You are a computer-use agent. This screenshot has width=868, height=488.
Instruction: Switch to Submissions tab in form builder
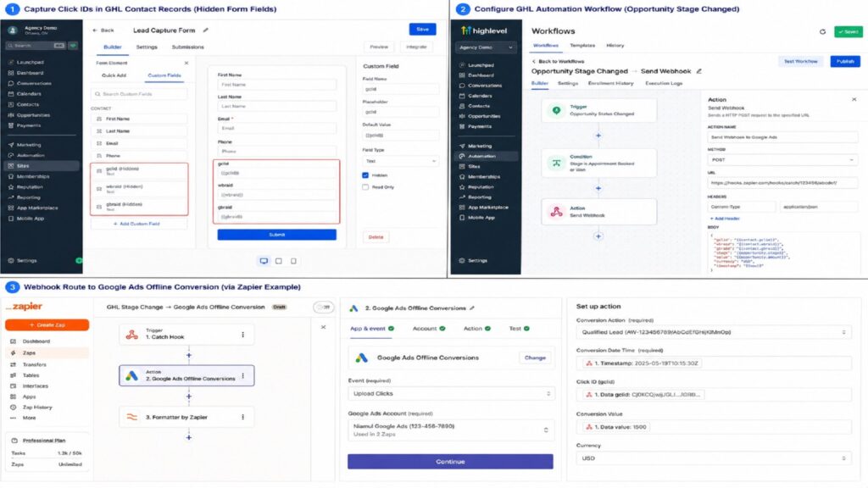pos(187,47)
